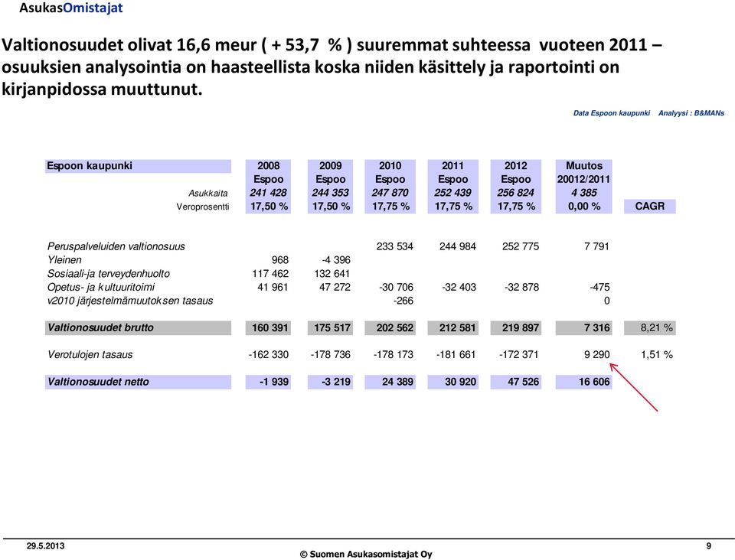
Task: Click value 47 272
Action: (x=335, y=287)
